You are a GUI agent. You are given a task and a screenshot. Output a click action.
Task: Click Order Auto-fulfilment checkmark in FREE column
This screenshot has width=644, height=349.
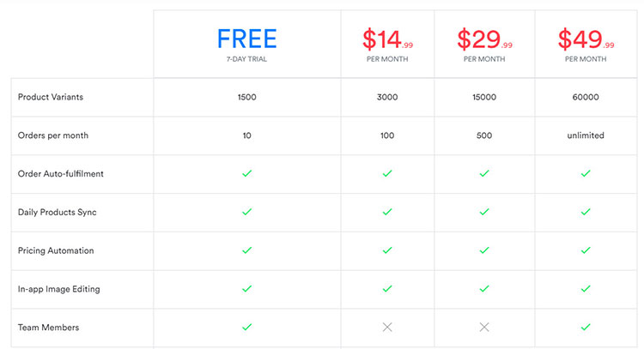click(246, 173)
